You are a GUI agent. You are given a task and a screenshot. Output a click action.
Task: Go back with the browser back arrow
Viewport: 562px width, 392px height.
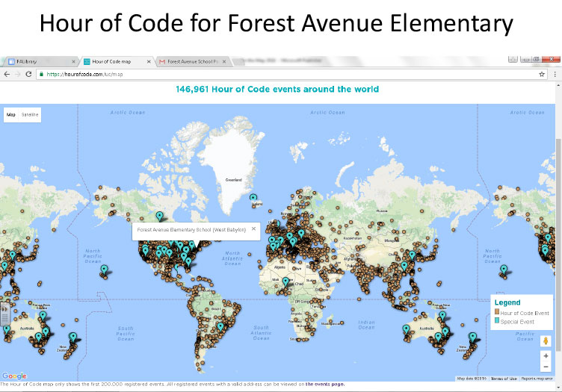click(7, 74)
